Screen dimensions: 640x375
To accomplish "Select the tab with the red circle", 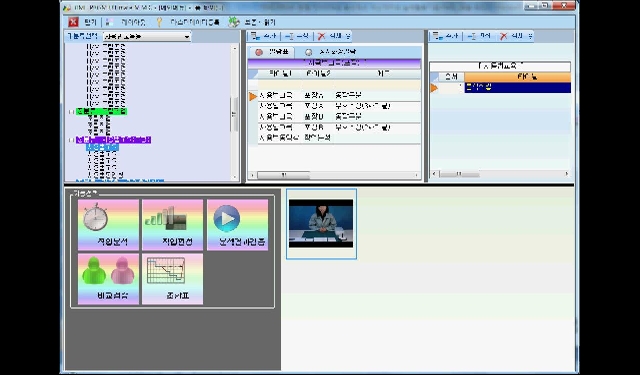I will (x=271, y=52).
